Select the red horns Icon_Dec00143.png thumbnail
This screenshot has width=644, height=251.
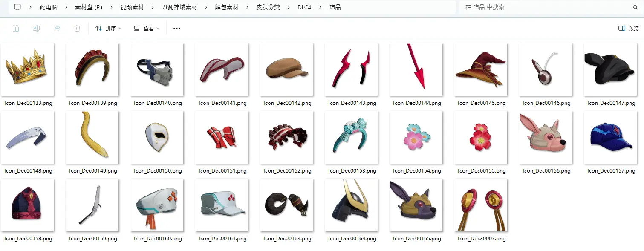[x=351, y=69]
